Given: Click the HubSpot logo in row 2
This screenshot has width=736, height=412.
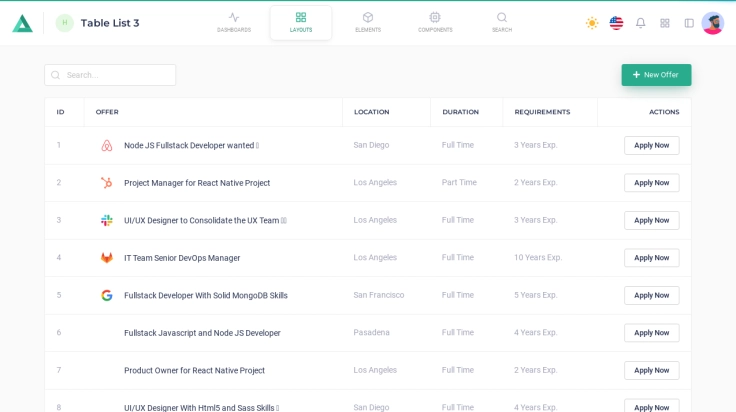Looking at the screenshot, I should (x=107, y=183).
